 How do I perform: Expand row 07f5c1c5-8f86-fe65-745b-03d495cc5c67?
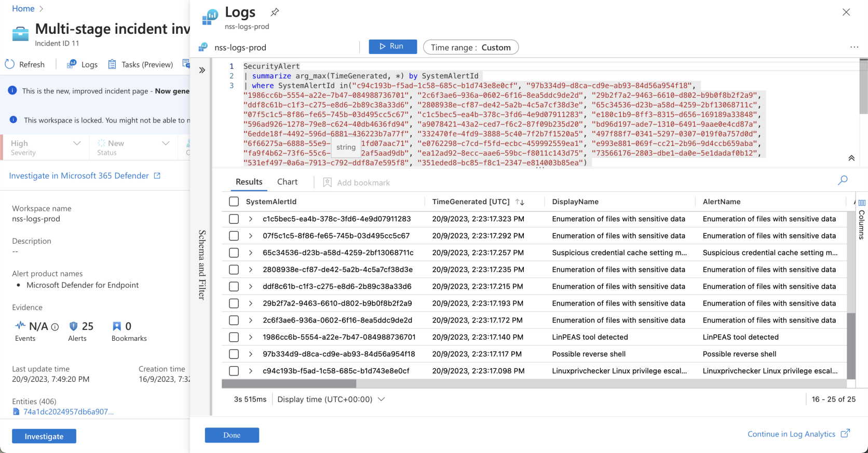coord(251,236)
